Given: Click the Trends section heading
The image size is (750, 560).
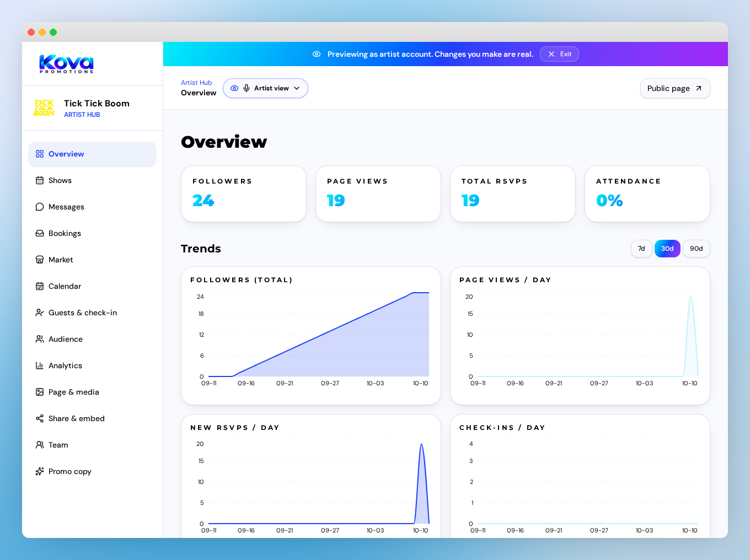Looking at the screenshot, I should pos(201,249).
